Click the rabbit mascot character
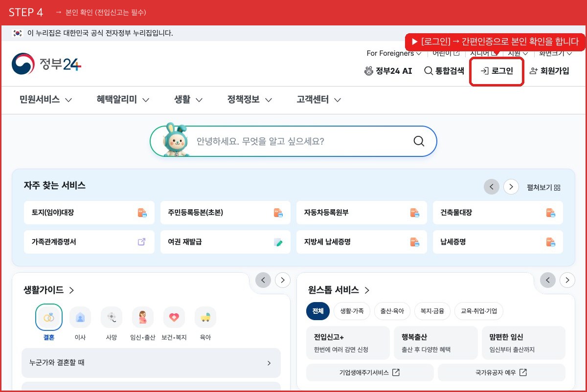 pos(176,140)
